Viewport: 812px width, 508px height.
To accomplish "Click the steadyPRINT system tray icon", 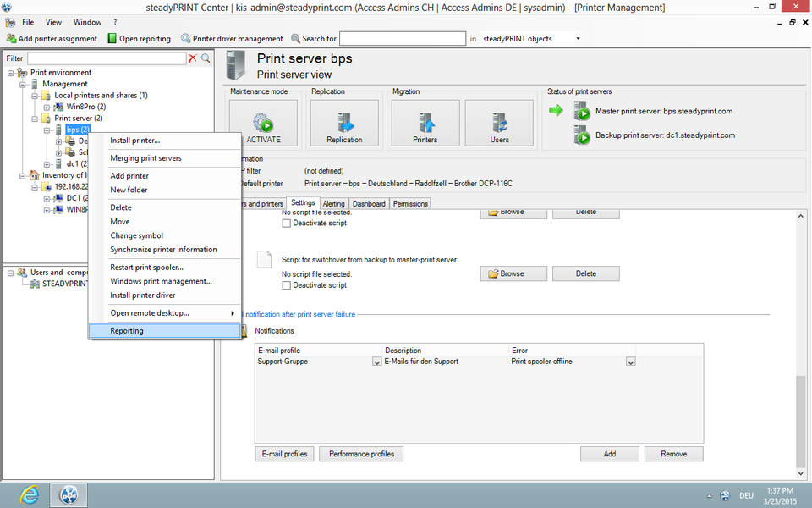I will click(726, 495).
